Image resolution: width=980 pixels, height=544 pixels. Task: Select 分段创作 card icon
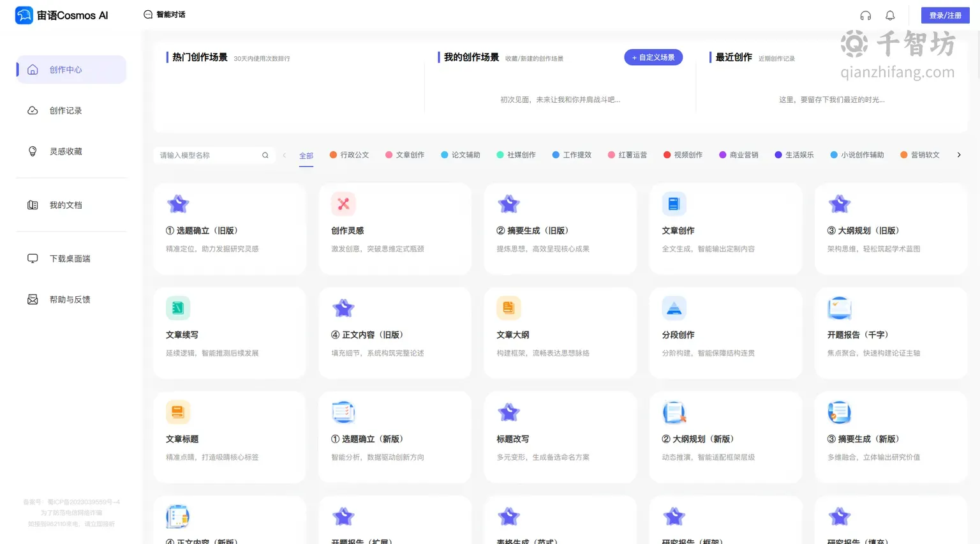[674, 308]
